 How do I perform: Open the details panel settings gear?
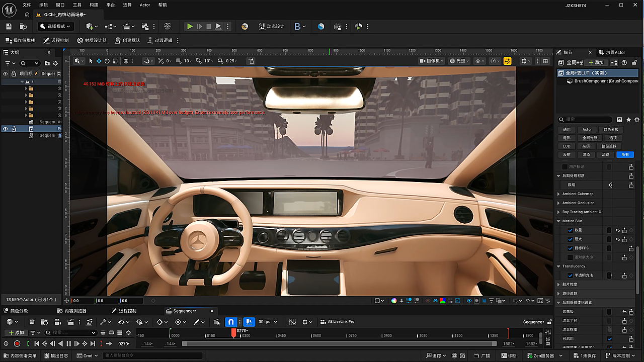[637, 120]
